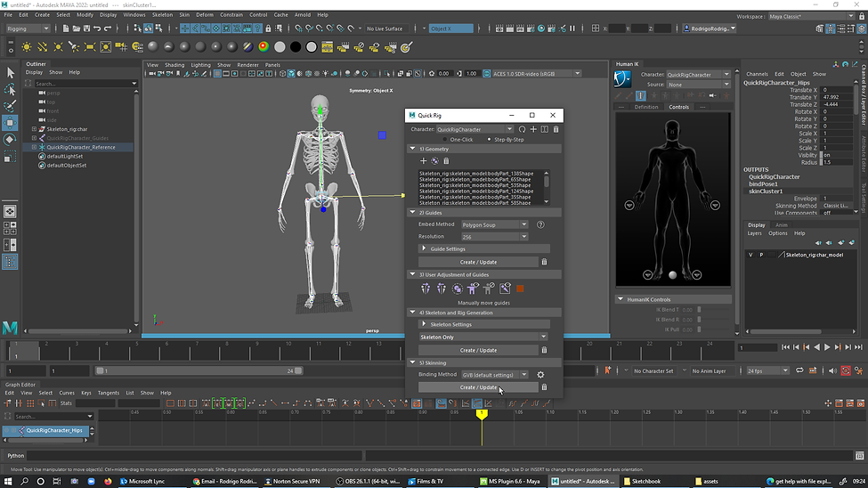Screen dimensions: 868x488
Task: Open the Quick Rig Character dropdown
Action: click(x=475, y=129)
